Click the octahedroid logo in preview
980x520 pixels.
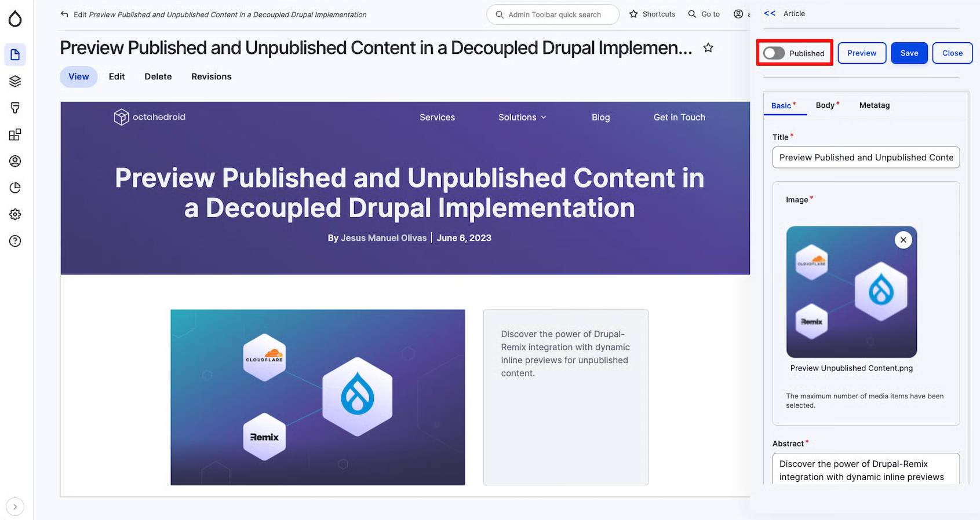pyautogui.click(x=150, y=117)
